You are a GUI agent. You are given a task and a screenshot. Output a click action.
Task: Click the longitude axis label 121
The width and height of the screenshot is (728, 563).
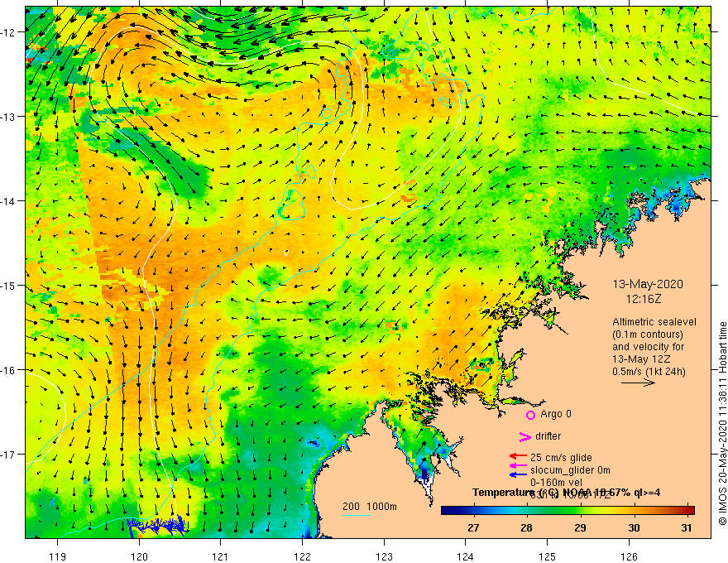tap(221, 556)
